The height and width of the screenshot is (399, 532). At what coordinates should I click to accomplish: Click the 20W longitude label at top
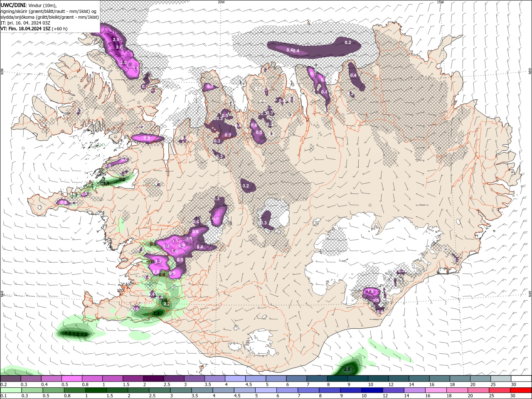[221, 2]
